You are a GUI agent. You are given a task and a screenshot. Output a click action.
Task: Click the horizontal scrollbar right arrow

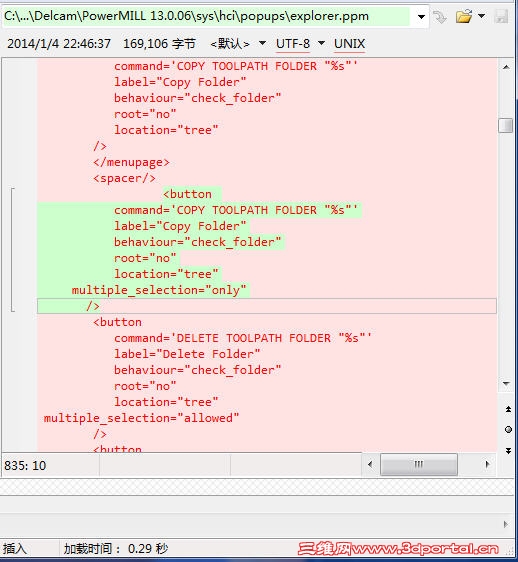pyautogui.click(x=487, y=465)
